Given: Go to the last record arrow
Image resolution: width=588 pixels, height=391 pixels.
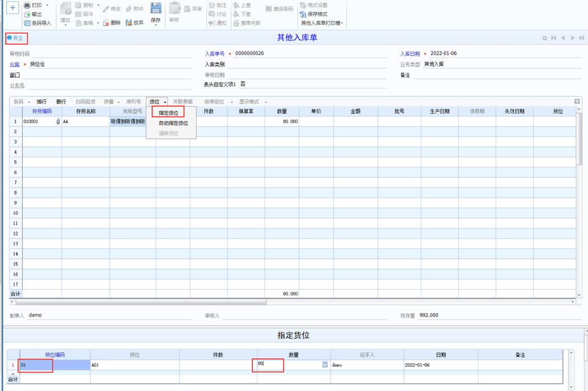Looking at the screenshot, I should coord(582,38).
